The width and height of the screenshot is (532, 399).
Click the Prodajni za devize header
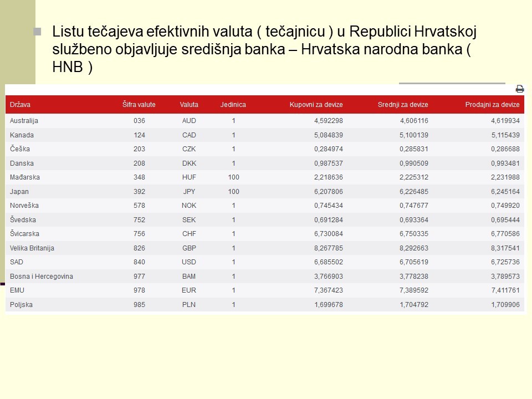click(492, 105)
